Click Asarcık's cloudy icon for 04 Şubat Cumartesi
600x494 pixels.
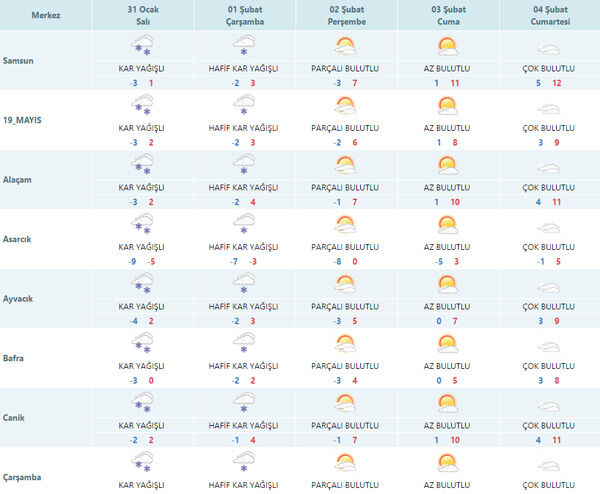pyautogui.click(x=549, y=224)
